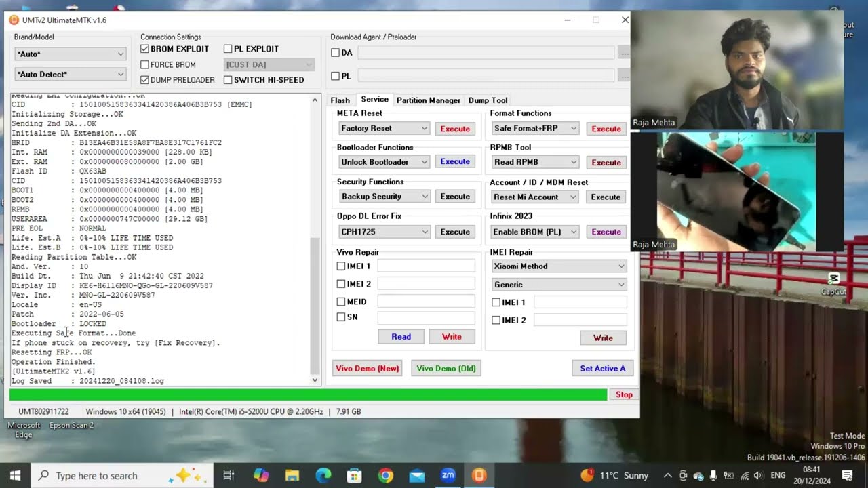Open Google Chrome from the taskbar
This screenshot has width=868, height=488.
(386, 475)
